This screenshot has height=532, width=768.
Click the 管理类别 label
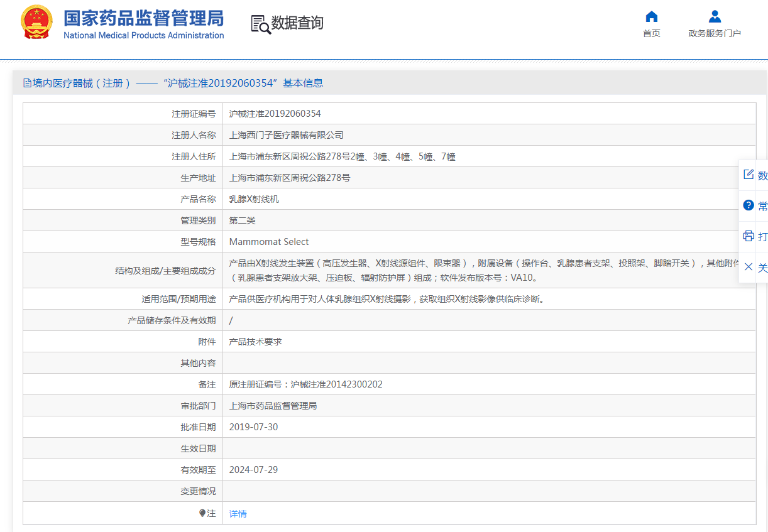pos(198,220)
